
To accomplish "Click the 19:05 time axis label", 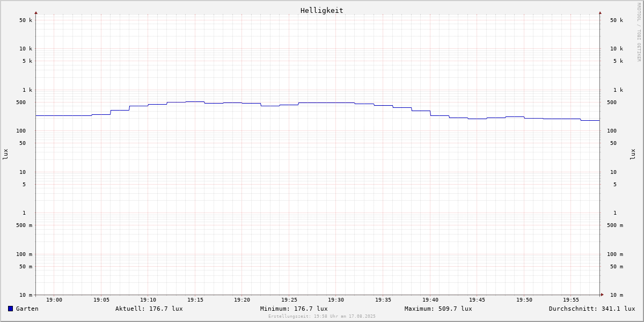I will point(101,300).
